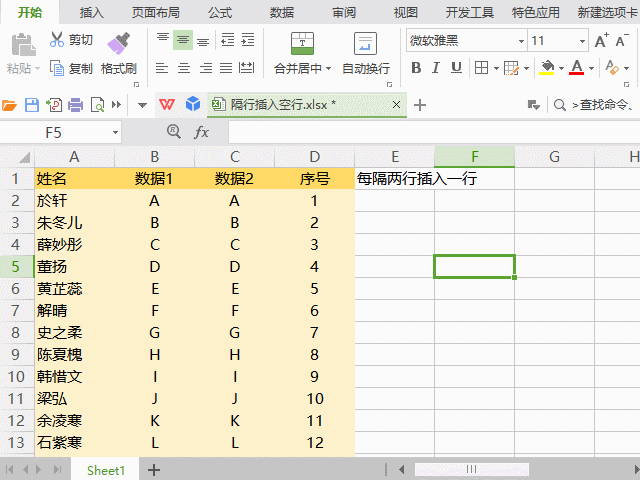Decrease the font size
This screenshot has height=480, width=640.
coord(622,40)
